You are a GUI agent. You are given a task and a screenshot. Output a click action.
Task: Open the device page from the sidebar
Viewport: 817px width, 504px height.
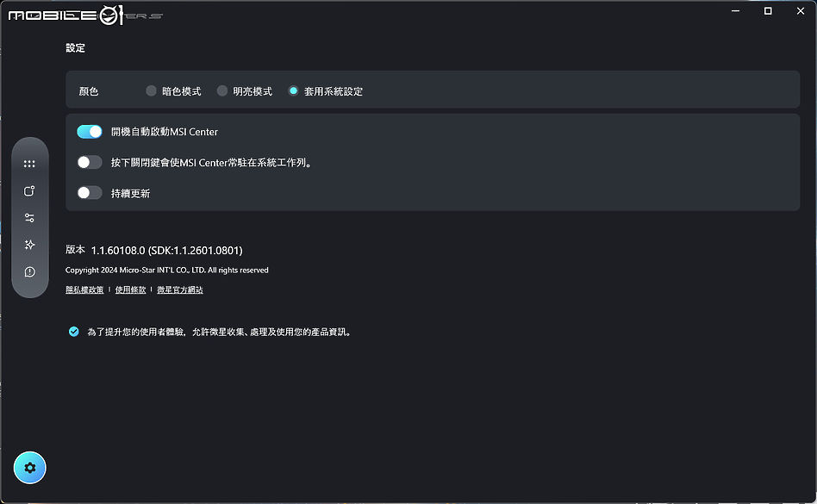[29, 190]
